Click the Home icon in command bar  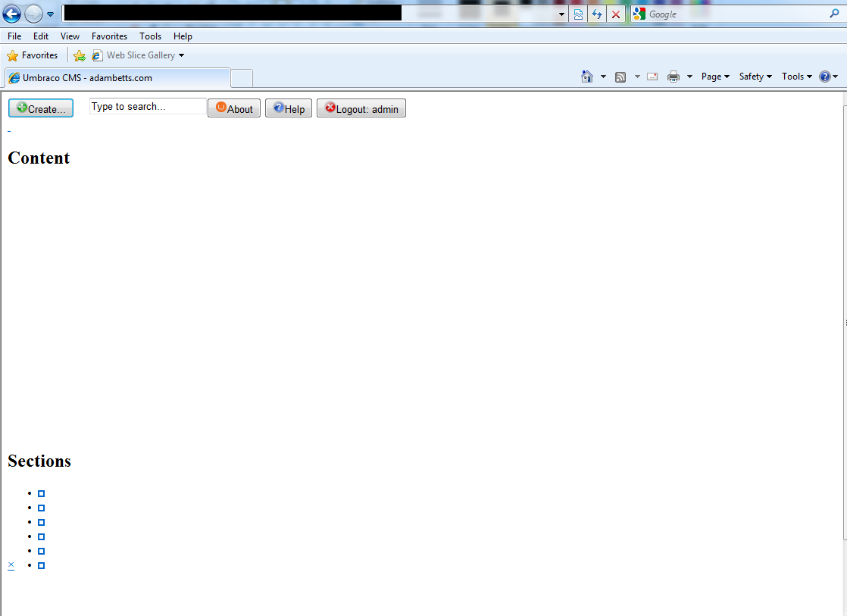click(587, 77)
